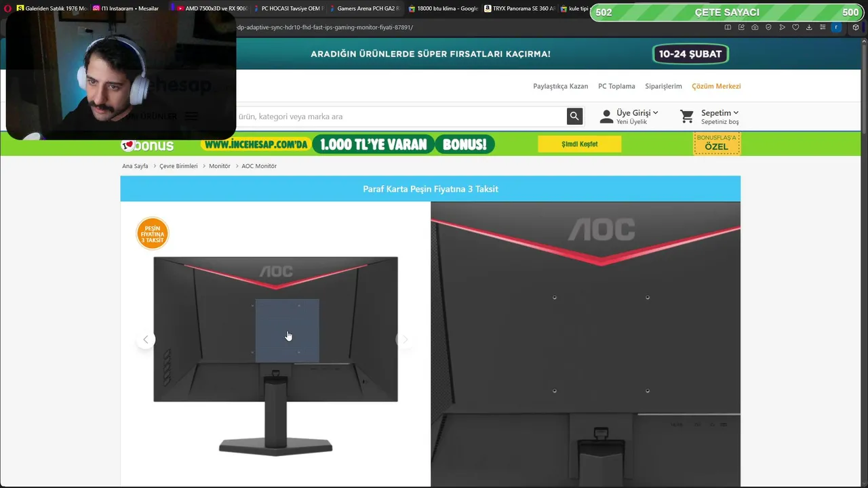Switch to Galeriden Satılık 1976 tab
868x488 pixels.
[52, 9]
